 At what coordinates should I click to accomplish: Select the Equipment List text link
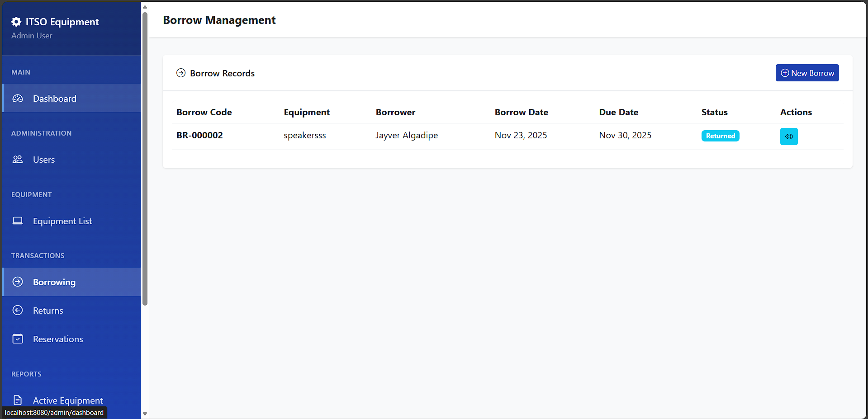tap(62, 221)
